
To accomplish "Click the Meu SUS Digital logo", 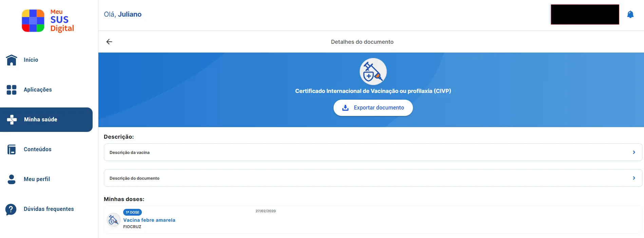I will [x=48, y=21].
